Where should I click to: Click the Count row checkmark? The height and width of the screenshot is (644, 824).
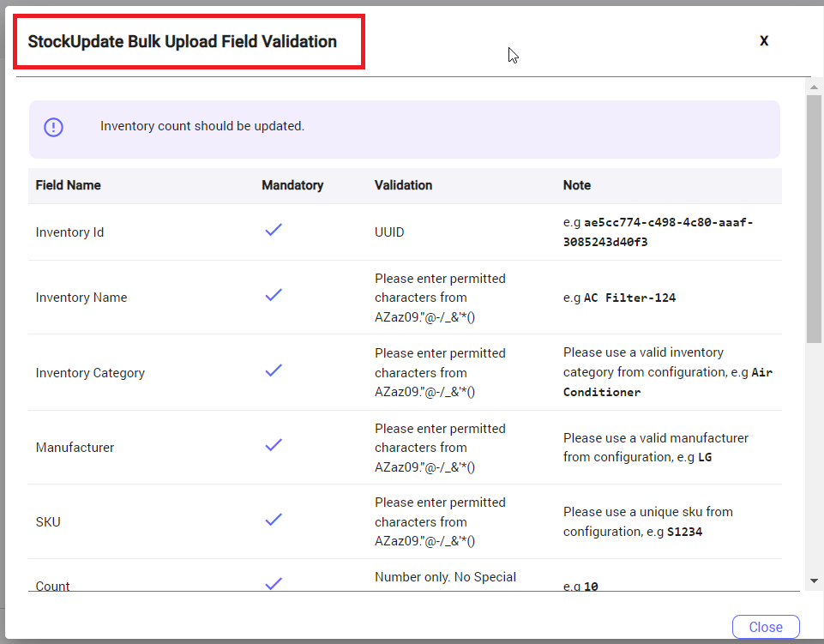pos(274,584)
